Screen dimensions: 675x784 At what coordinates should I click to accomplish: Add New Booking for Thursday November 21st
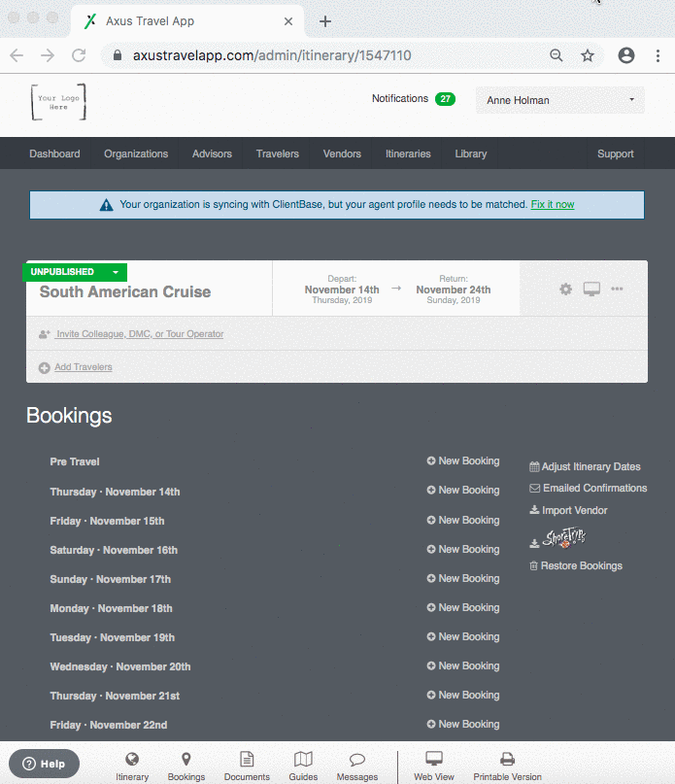pyautogui.click(x=463, y=695)
